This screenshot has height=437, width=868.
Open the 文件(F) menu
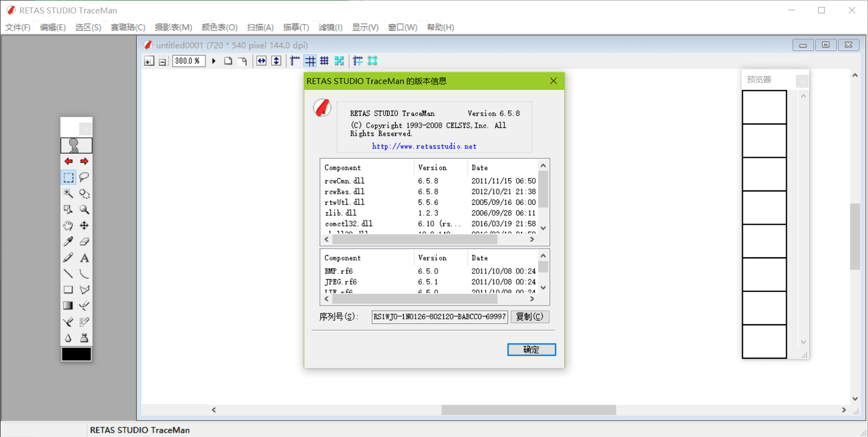click(x=18, y=27)
